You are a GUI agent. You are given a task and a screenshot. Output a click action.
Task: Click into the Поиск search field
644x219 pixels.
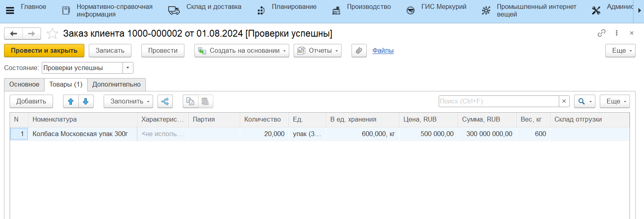click(x=498, y=101)
